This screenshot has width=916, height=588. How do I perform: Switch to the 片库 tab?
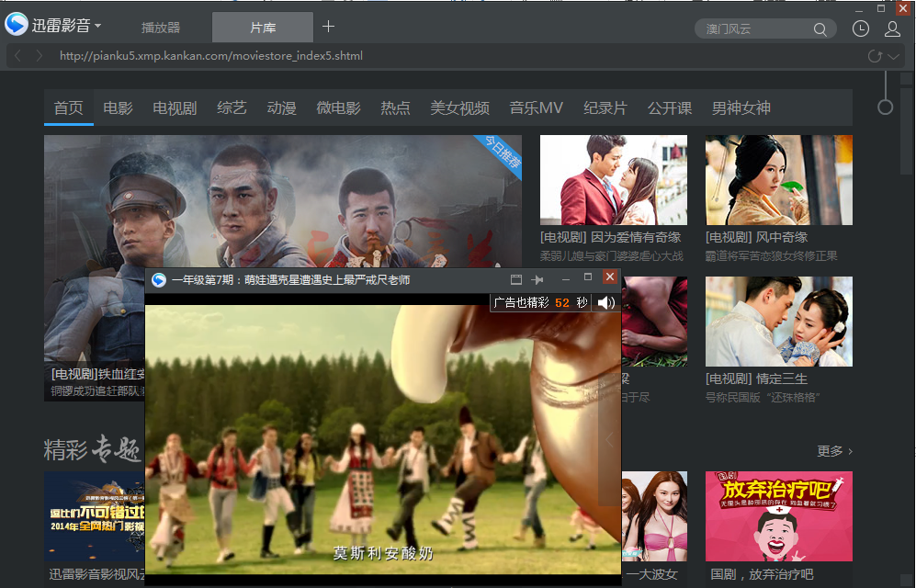coord(263,28)
